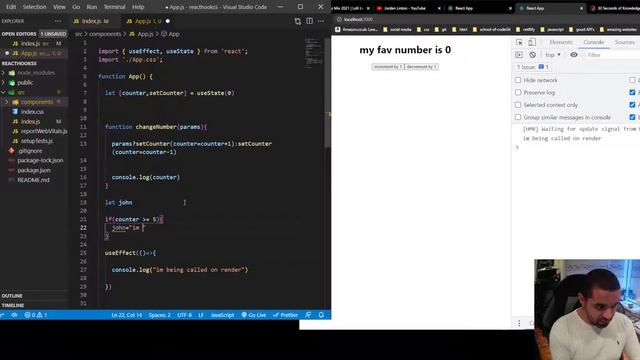The height and width of the screenshot is (360, 640).
Task: Open the View menu
Action: point(59,7)
